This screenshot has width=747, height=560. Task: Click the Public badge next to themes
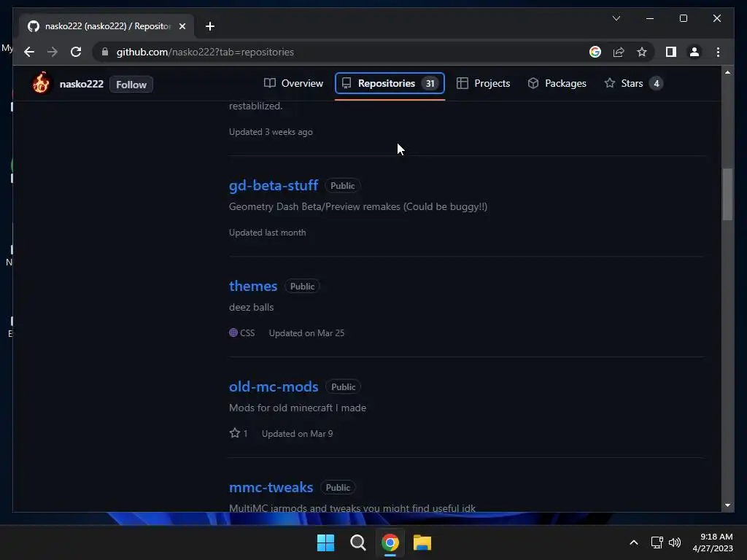click(x=302, y=286)
